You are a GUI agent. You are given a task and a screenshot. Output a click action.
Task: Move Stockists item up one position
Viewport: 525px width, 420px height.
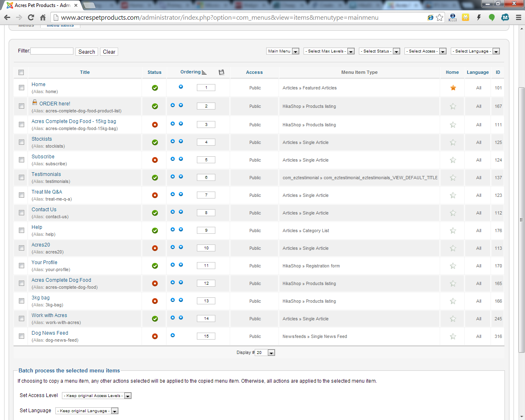pos(173,142)
